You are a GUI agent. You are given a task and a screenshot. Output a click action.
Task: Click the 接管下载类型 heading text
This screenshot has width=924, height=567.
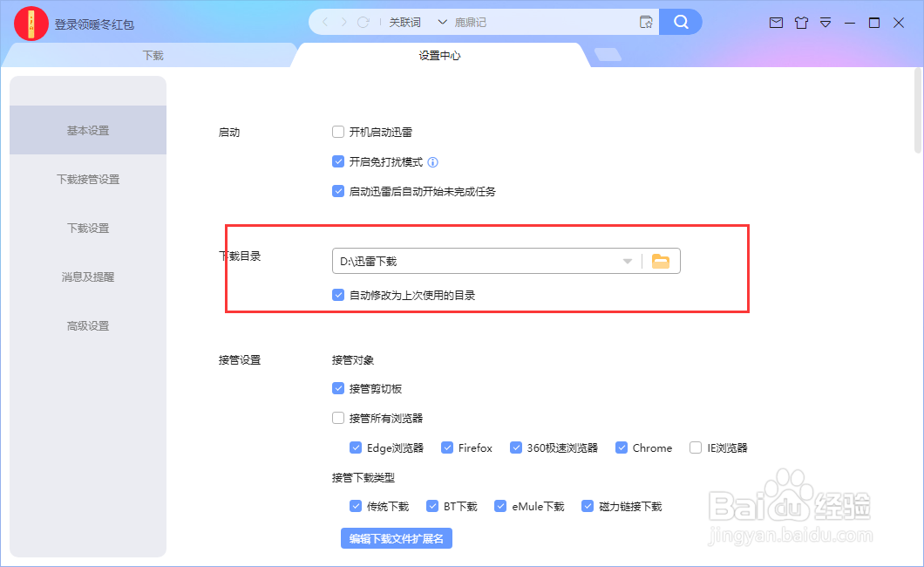[x=363, y=477]
